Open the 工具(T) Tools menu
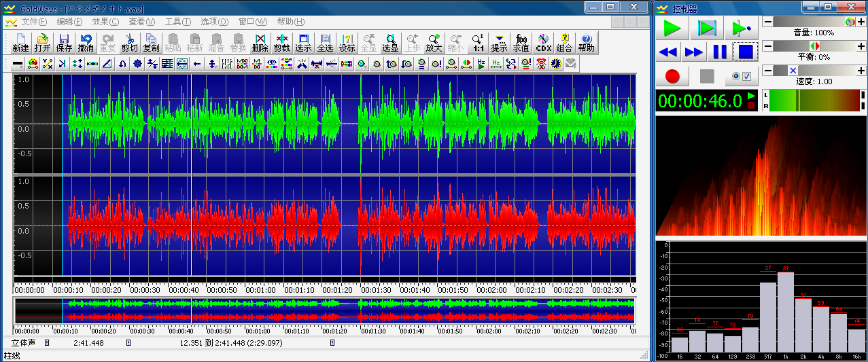The width and height of the screenshot is (868, 362). (178, 22)
